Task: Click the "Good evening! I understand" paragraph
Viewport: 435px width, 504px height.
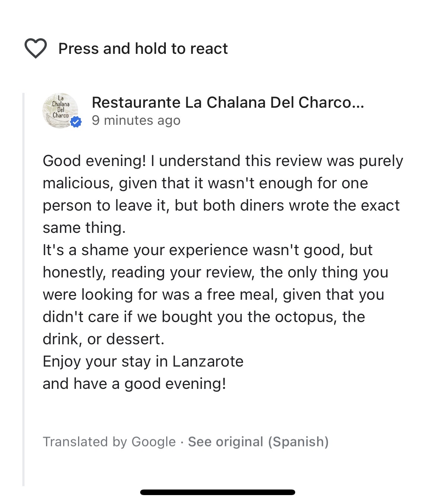Action: [222, 194]
